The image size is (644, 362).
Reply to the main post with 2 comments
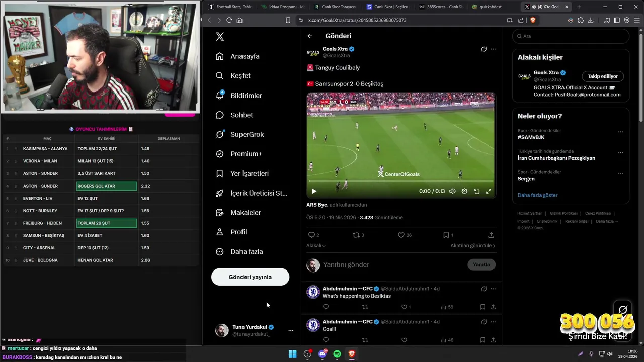coord(313,235)
